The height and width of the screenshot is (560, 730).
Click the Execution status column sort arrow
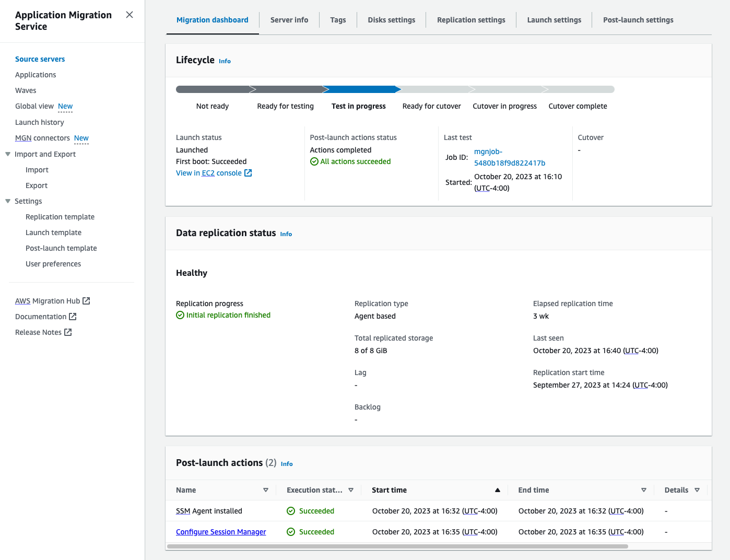[351, 490]
